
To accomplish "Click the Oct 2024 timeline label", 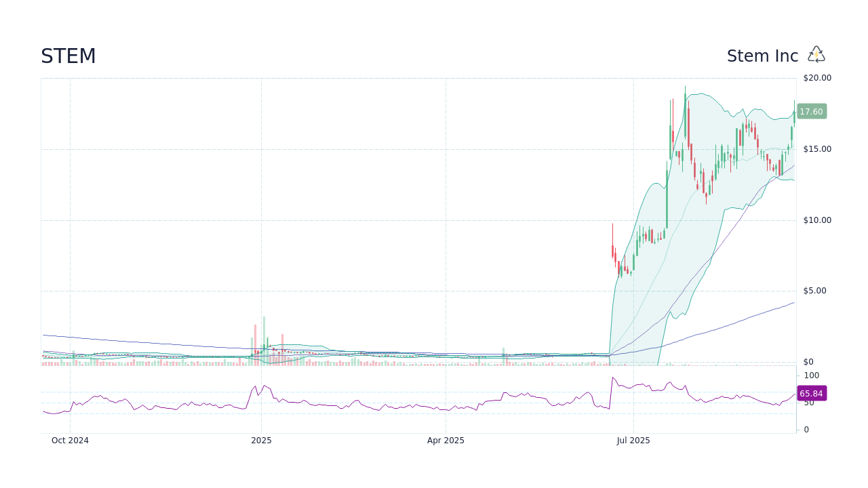I will 70,440.
